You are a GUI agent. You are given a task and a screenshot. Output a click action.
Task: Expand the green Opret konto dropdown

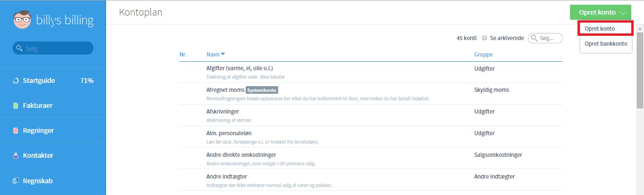tap(600, 12)
